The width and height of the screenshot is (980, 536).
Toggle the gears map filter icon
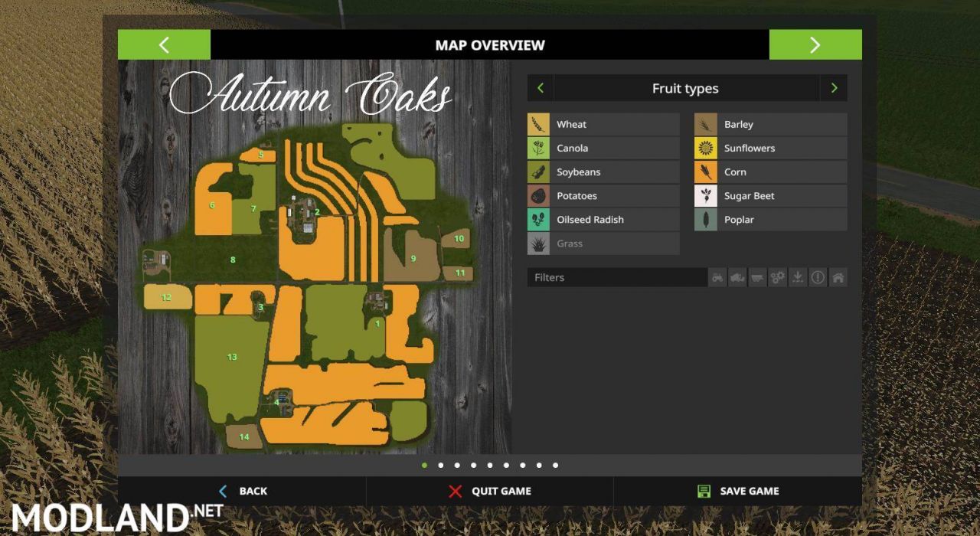click(778, 278)
